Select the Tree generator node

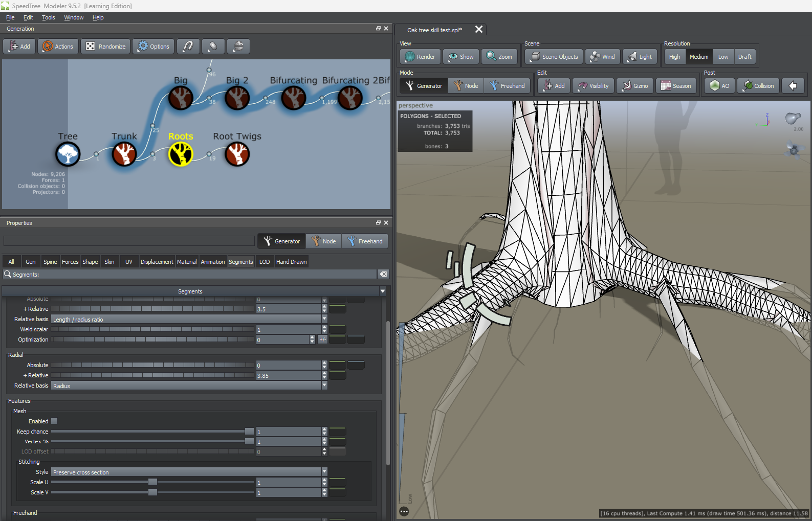[68, 154]
